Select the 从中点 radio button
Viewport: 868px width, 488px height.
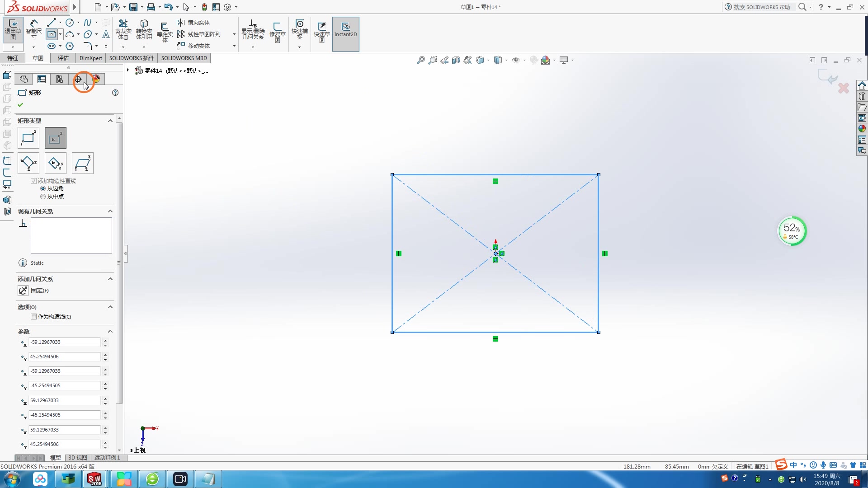pos(43,197)
